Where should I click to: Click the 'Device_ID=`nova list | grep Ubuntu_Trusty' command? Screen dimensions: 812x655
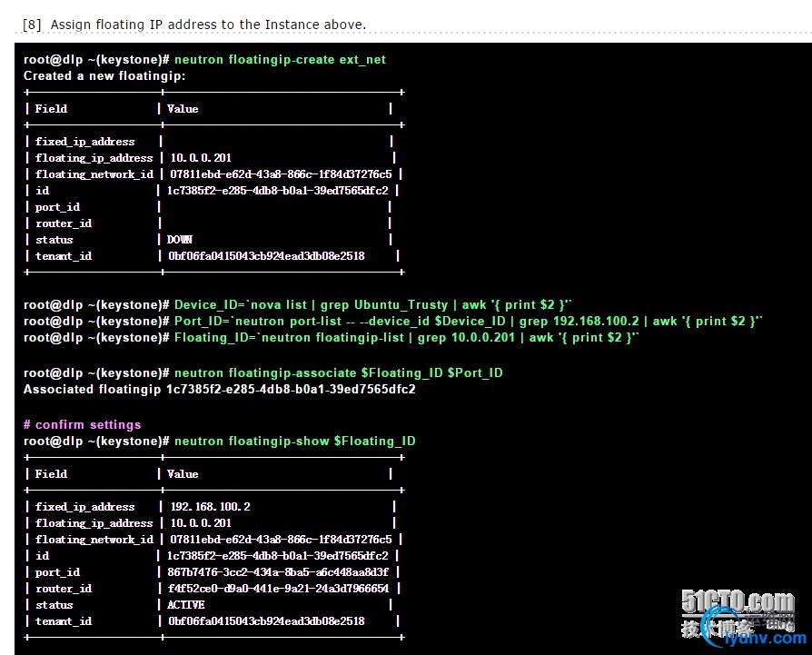click(x=373, y=305)
